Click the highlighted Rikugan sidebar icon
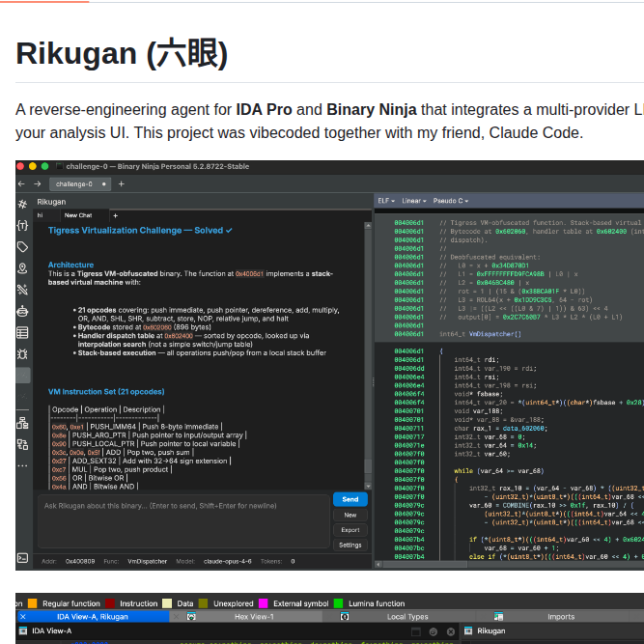Screen dimensions: 644x644 (22, 375)
